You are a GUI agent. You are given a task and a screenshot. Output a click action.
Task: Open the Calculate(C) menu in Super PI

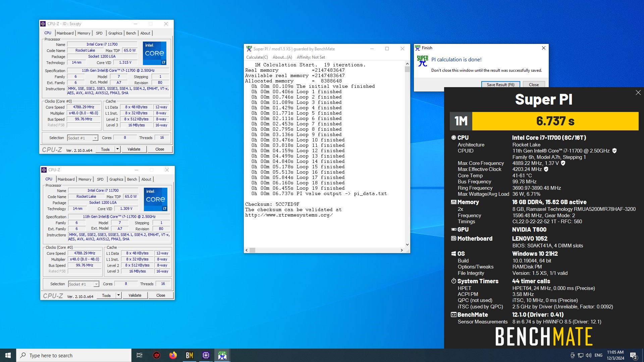257,57
